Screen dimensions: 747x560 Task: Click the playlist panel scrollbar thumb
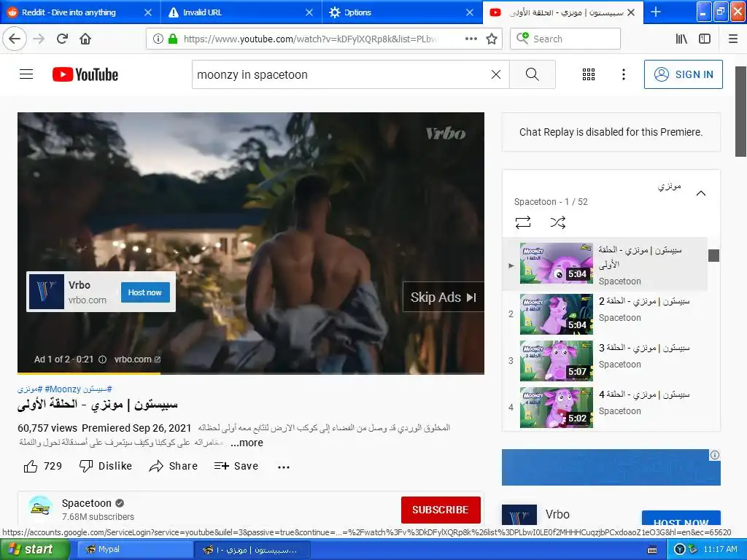click(x=713, y=256)
